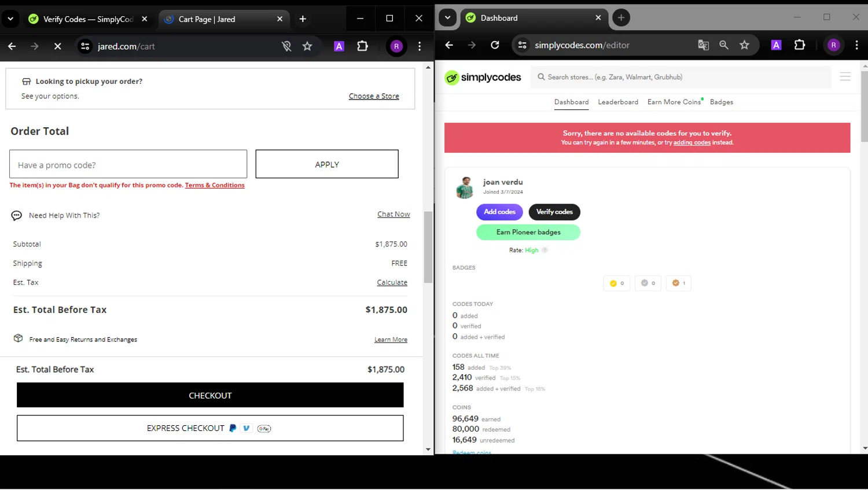Click the forward arrow in the Jared window
The image size is (868, 490).
point(35,46)
